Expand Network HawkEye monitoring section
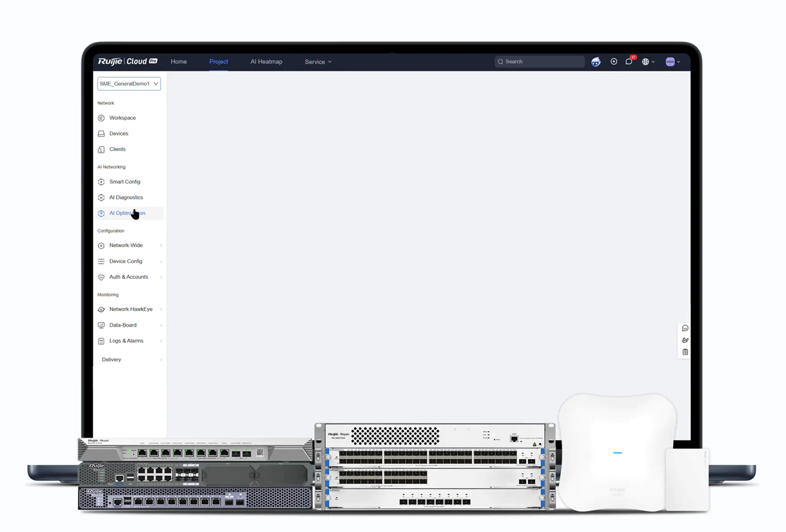Viewport: 786px width, 532px height. click(161, 309)
